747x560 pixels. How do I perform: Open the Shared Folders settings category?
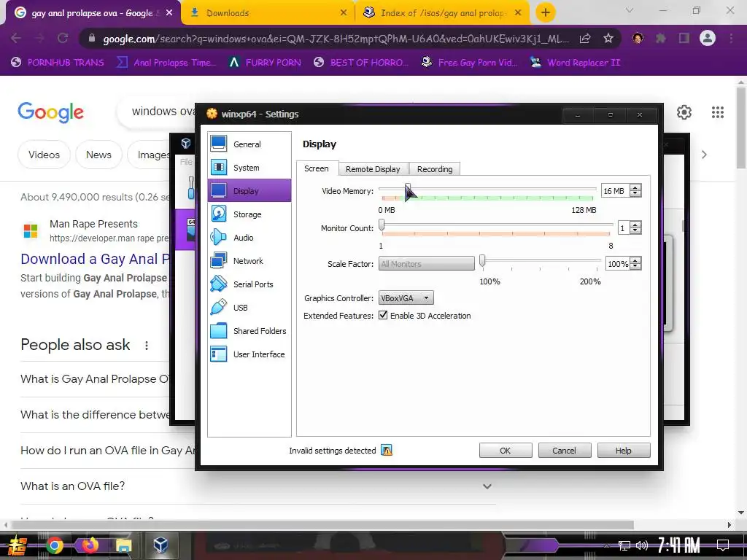(249, 331)
